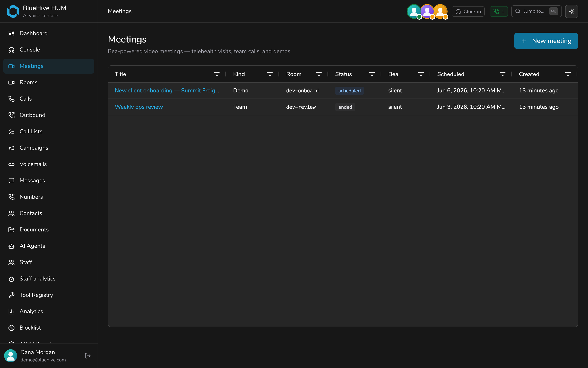Open the Bea column filter menu
Screen dimensions: 588x368
tap(421, 74)
